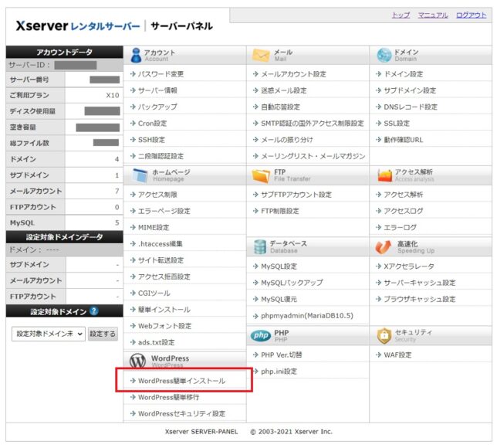Click the Domain globe icon
The image size is (497, 448).
pos(384,55)
